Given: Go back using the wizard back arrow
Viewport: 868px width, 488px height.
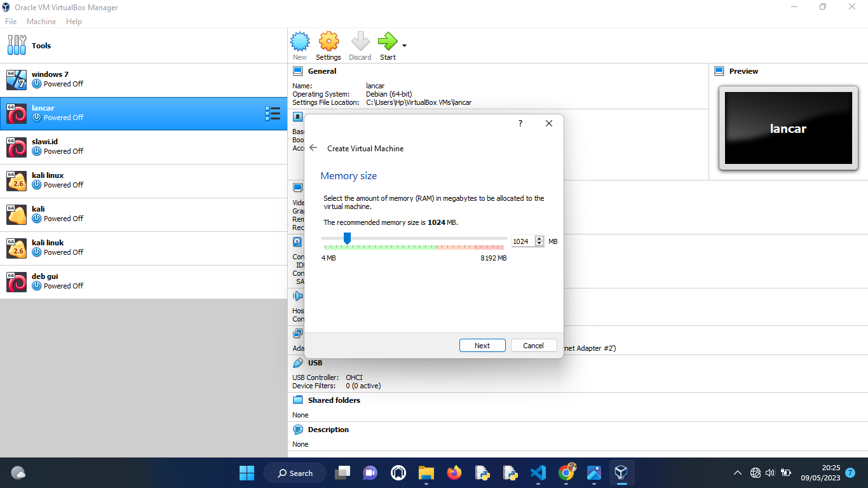Looking at the screenshot, I should tap(313, 148).
